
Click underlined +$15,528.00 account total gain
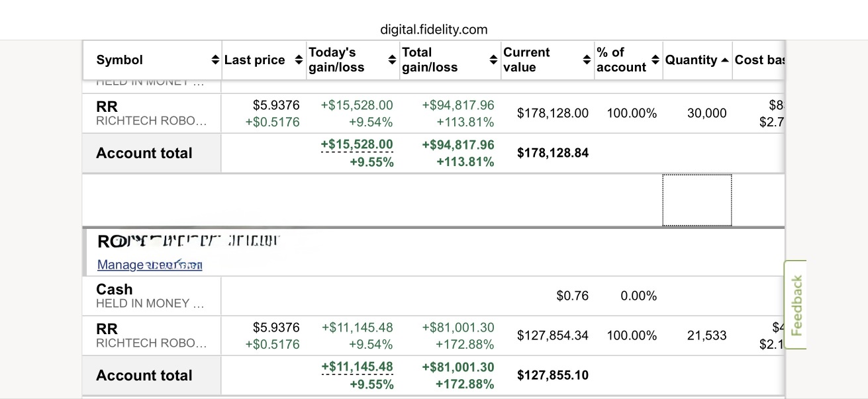[x=357, y=144]
